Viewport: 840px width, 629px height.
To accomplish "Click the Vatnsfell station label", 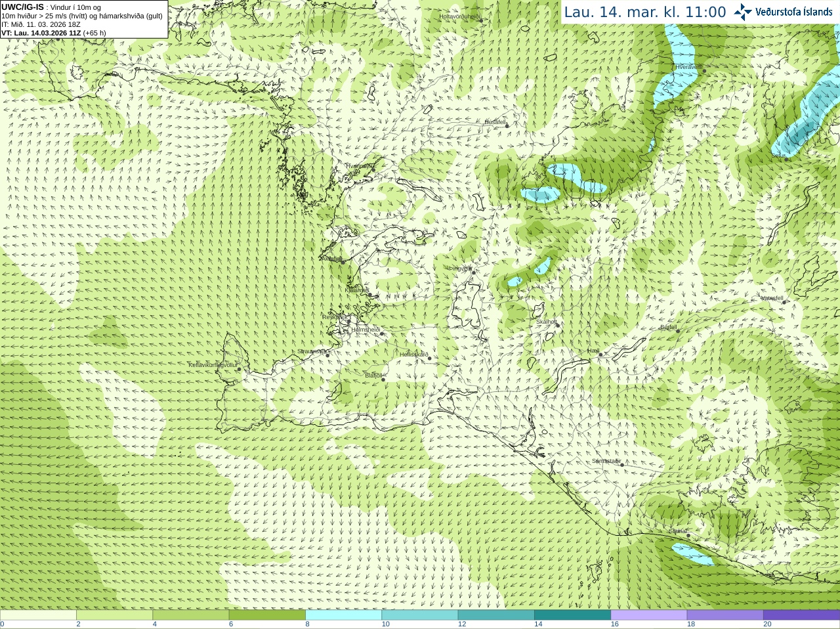I will pos(772,298).
